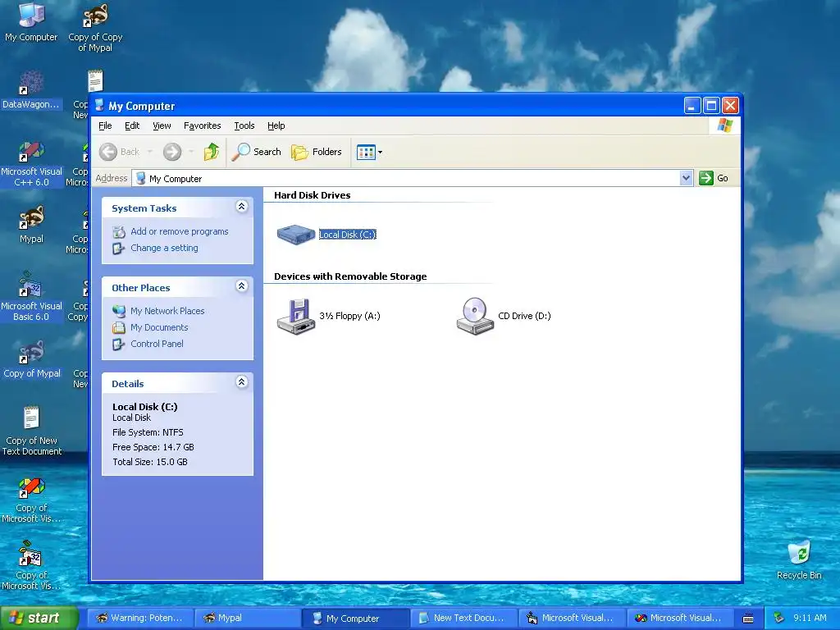Select Microsoft Visual Basic 6.0 desktop icon
Viewport: 840px width, 630px height.
click(31, 296)
